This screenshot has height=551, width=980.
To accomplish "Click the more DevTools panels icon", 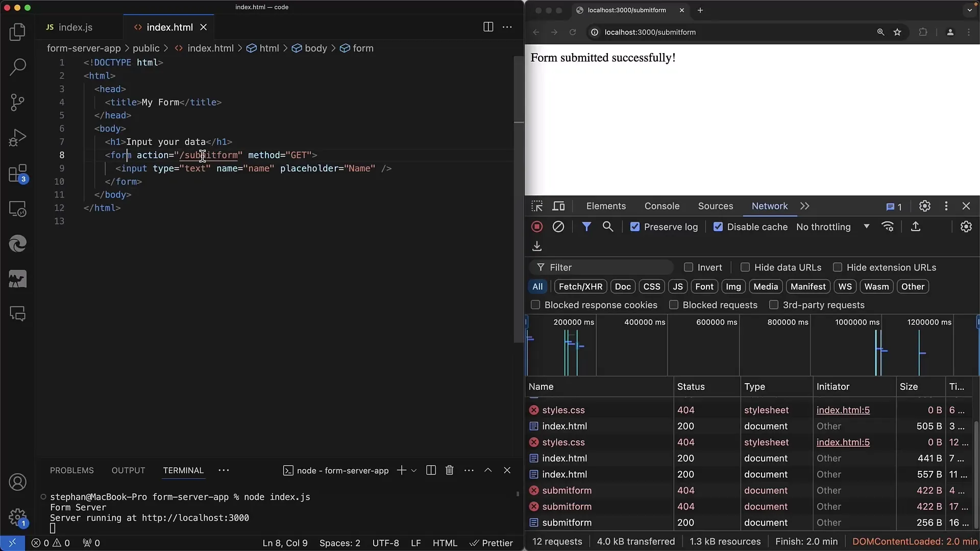I will pos(805,206).
